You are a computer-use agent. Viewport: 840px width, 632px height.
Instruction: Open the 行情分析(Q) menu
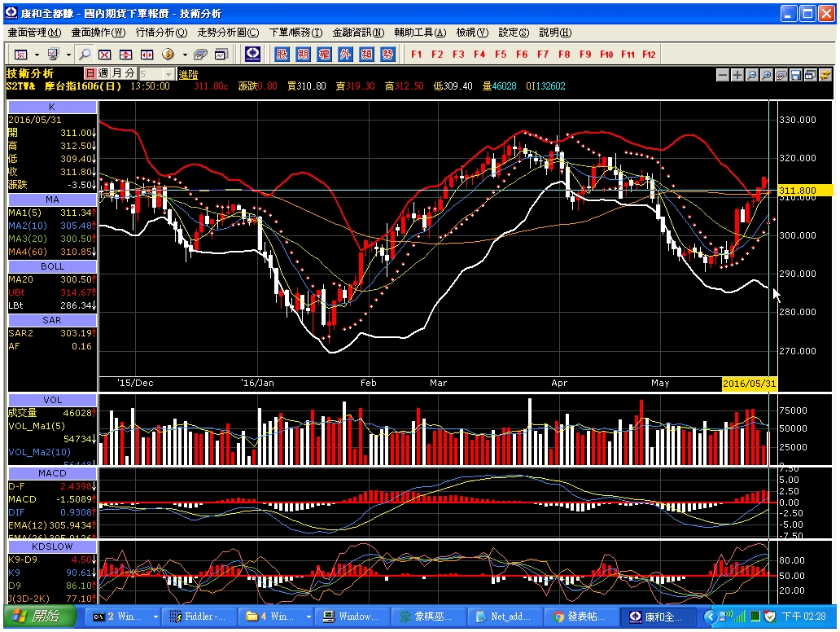pos(161,33)
